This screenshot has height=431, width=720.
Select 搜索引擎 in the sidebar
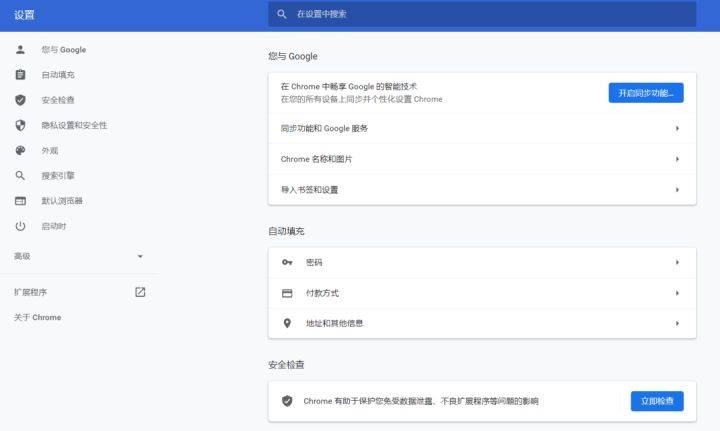[x=58, y=175]
